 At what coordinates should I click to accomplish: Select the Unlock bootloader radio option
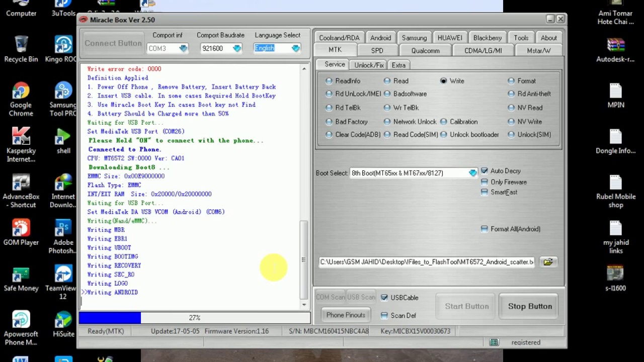tap(470, 135)
